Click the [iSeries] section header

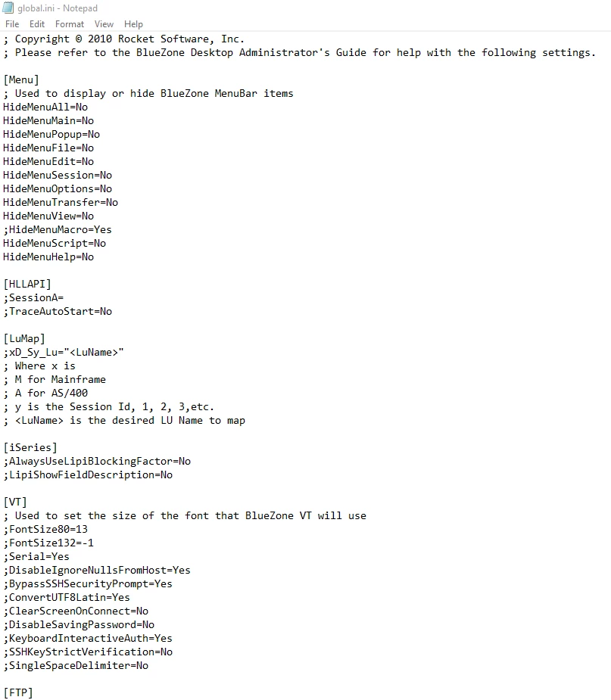30,448
